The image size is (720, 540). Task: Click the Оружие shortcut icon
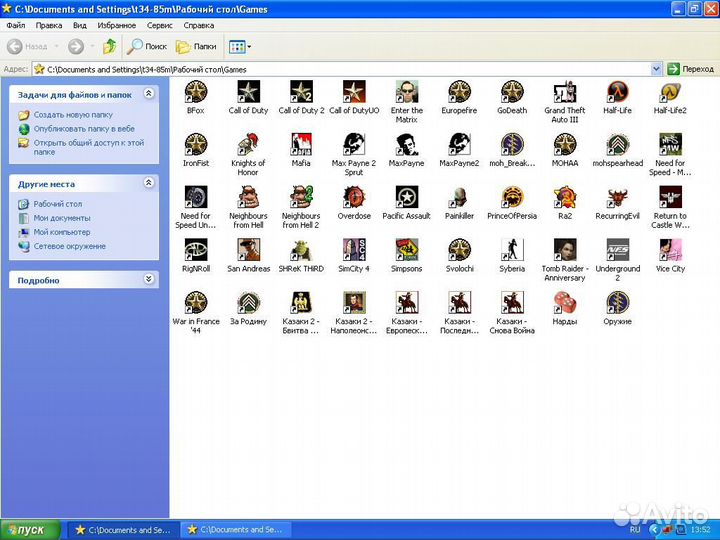click(618, 303)
